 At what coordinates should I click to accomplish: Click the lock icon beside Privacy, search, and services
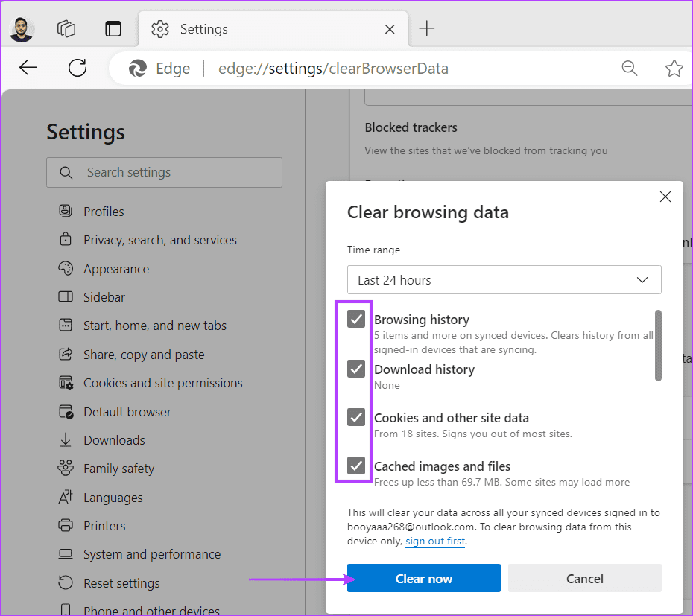[x=66, y=239]
